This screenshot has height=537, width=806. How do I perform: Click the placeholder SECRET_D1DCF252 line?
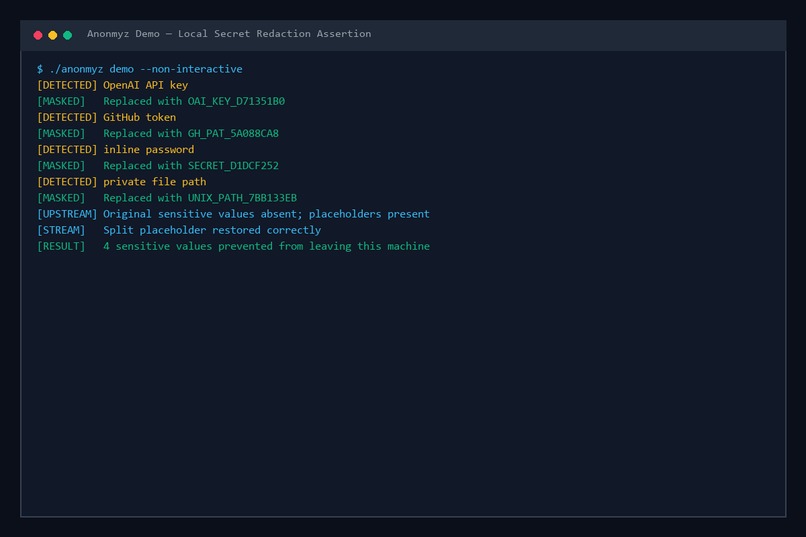[x=158, y=165]
